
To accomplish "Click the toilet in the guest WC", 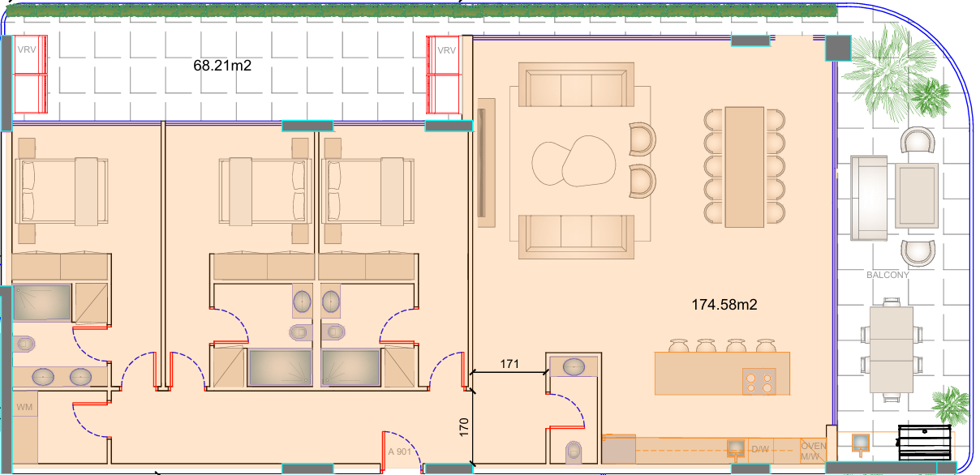I will coord(574,451).
